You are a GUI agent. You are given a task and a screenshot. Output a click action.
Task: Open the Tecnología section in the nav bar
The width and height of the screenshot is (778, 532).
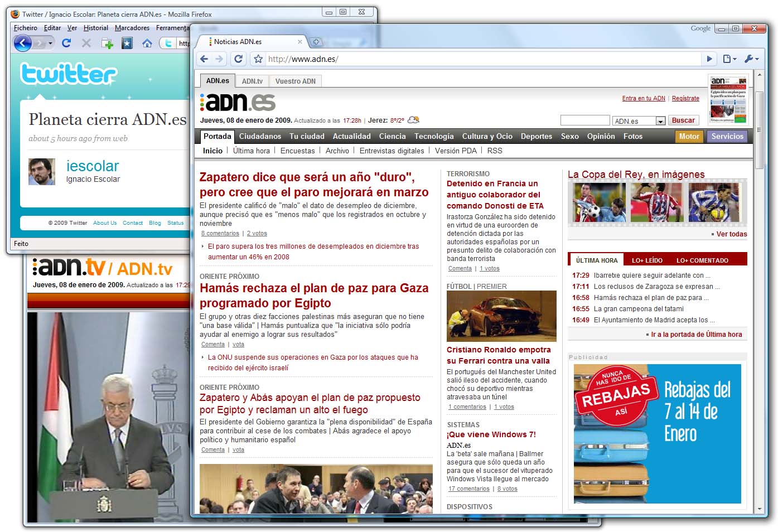(x=434, y=136)
